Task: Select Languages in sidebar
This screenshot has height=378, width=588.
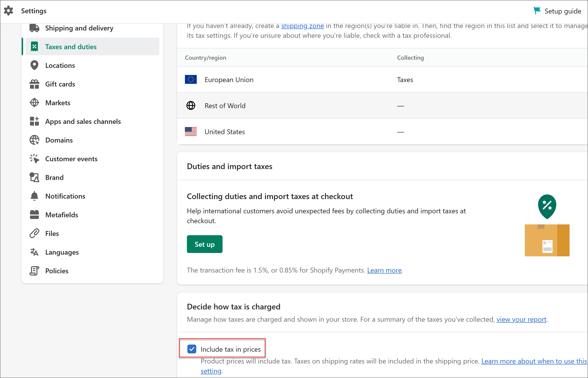Action: point(92,252)
